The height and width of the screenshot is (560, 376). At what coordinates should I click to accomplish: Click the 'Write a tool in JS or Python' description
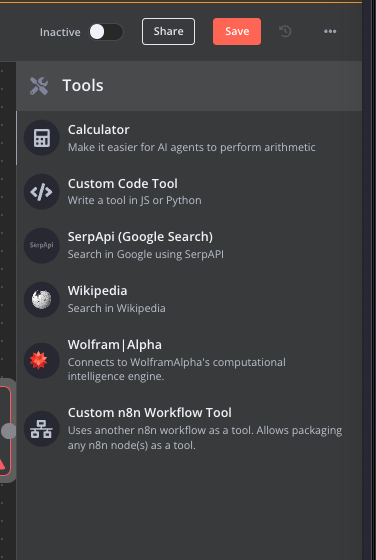(x=135, y=200)
